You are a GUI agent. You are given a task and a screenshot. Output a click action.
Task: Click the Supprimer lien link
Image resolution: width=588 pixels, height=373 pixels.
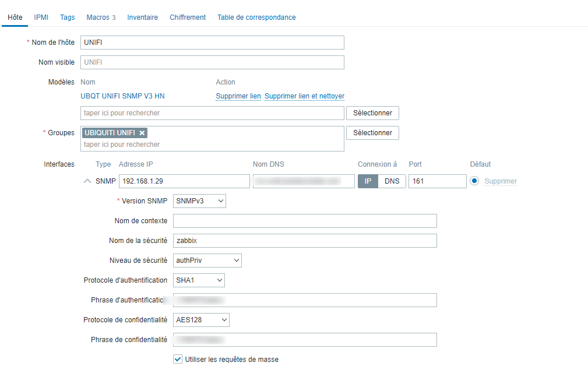(x=238, y=96)
